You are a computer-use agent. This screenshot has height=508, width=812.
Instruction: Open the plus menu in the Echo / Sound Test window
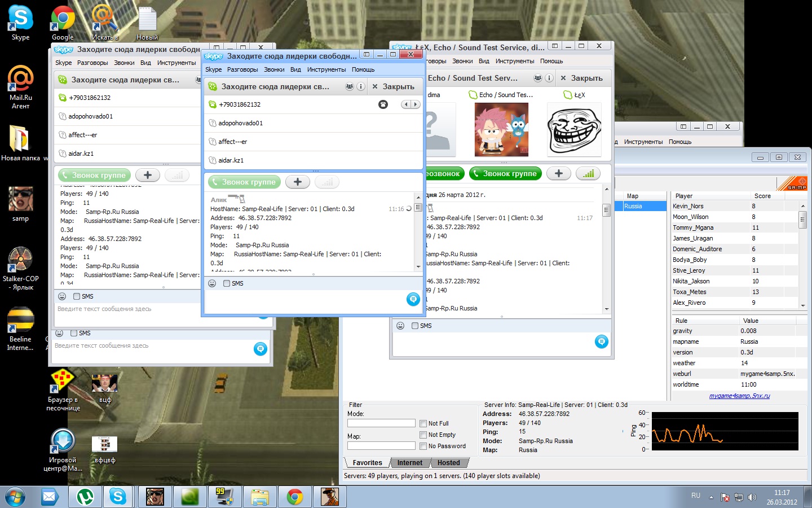coord(559,174)
